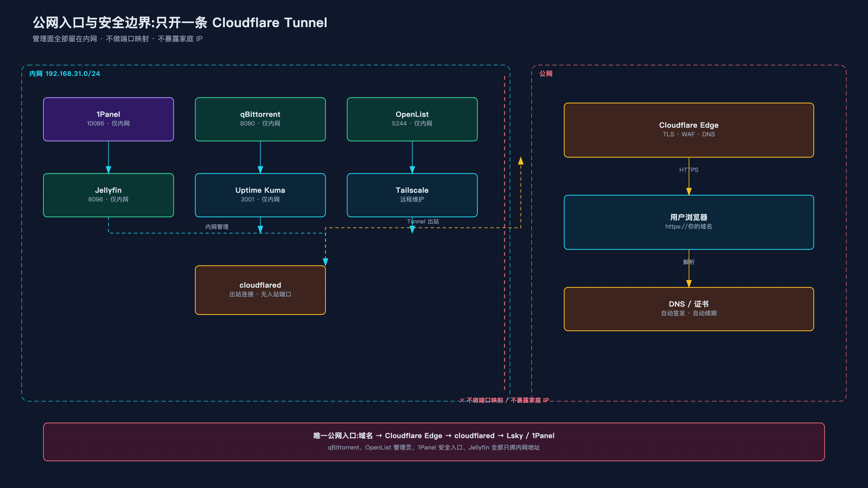The width and height of the screenshot is (868, 488).
Task: Select the cloudflared node box
Action: (260, 290)
